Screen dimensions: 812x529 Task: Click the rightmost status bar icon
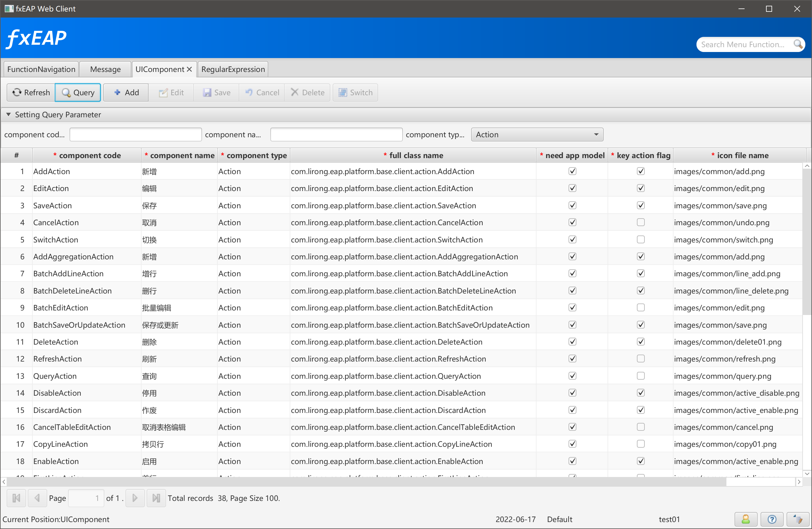pyautogui.click(x=798, y=519)
